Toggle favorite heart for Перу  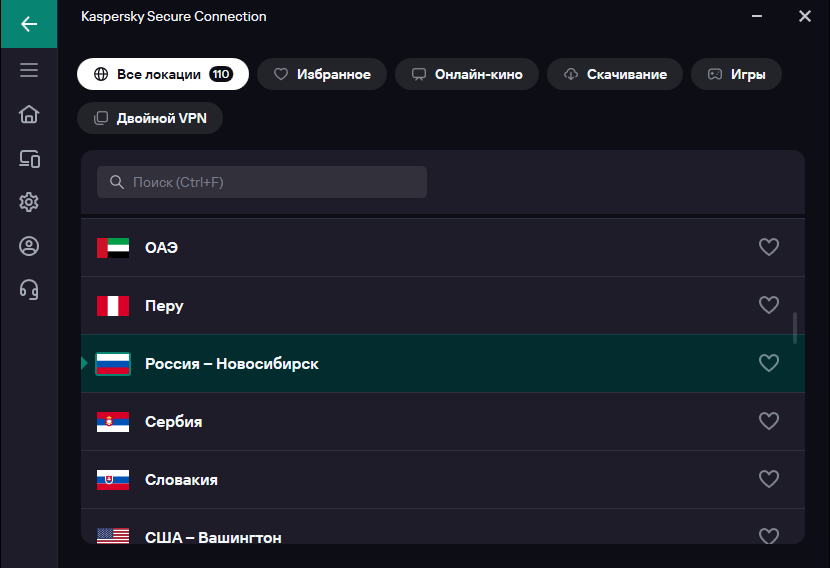(x=769, y=305)
